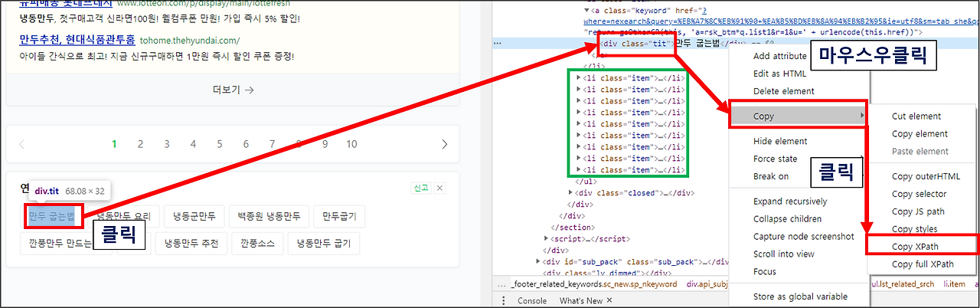Screen dimensions: 980x308
Task: Switch to the Console drawer tab
Action: 532,300
